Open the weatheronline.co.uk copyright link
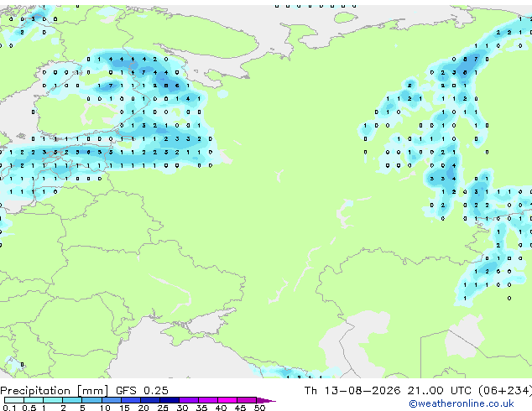Screen dimensions: 532x411 coord(462,403)
